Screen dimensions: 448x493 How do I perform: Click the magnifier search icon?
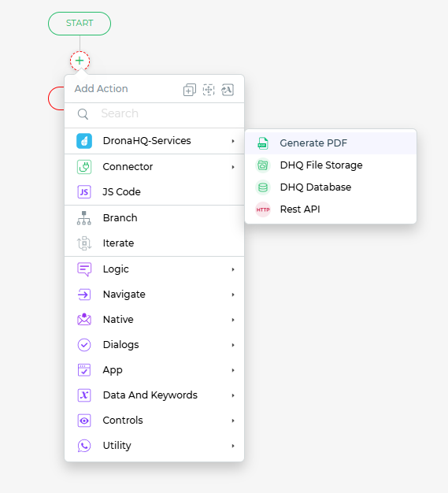[83, 114]
